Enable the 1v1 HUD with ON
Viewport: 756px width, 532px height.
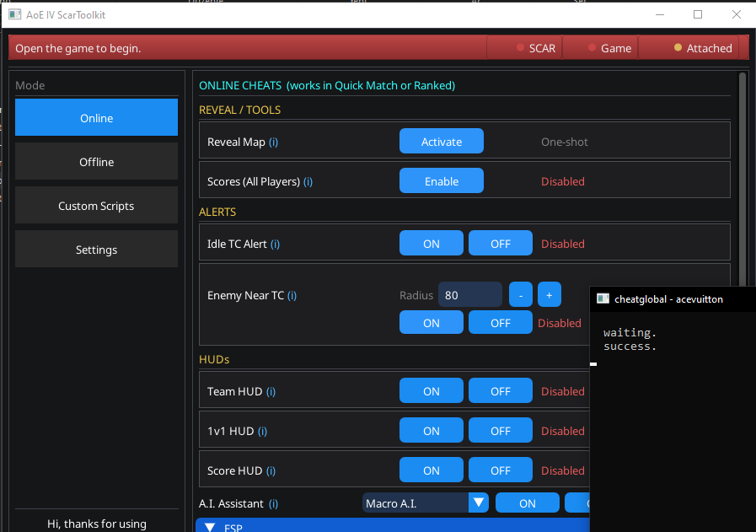click(x=431, y=430)
